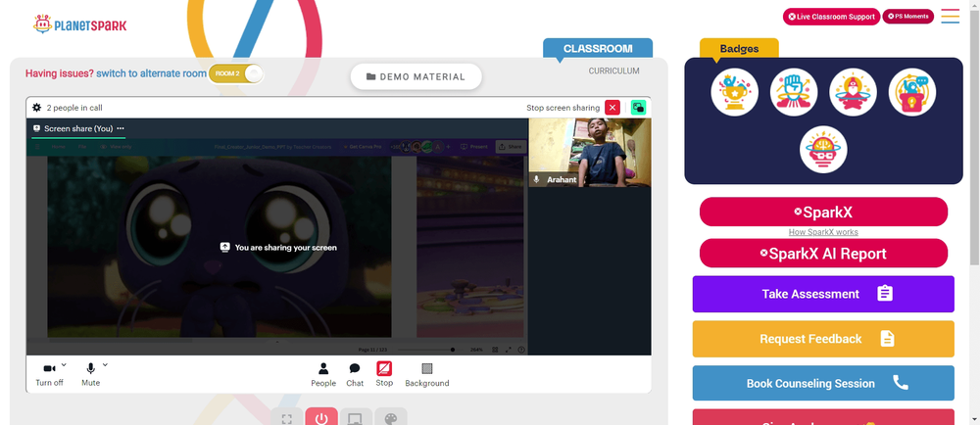The height and width of the screenshot is (425, 980).
Task: Click the shared Canva zoom slider
Action: (x=425, y=350)
